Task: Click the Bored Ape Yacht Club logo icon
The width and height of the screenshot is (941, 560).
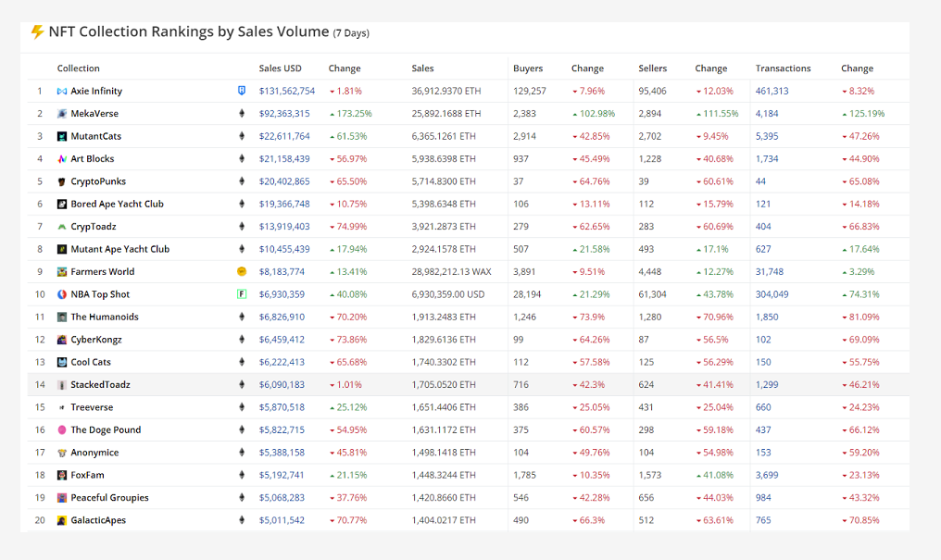Action: tap(62, 205)
